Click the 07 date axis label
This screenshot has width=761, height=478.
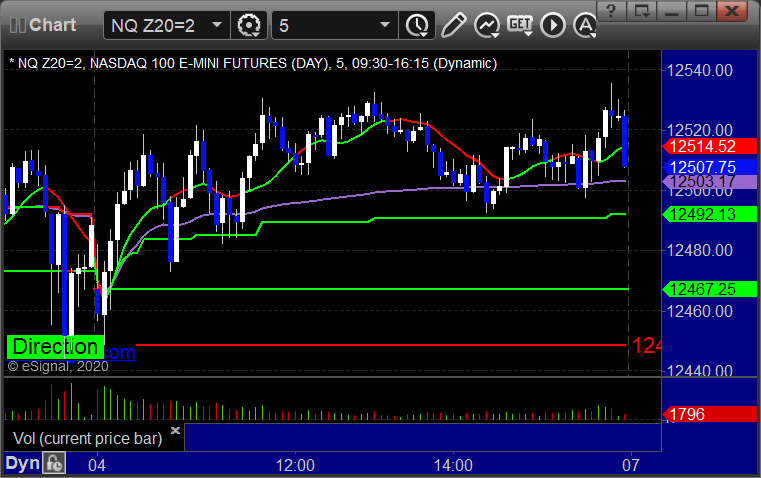click(631, 465)
